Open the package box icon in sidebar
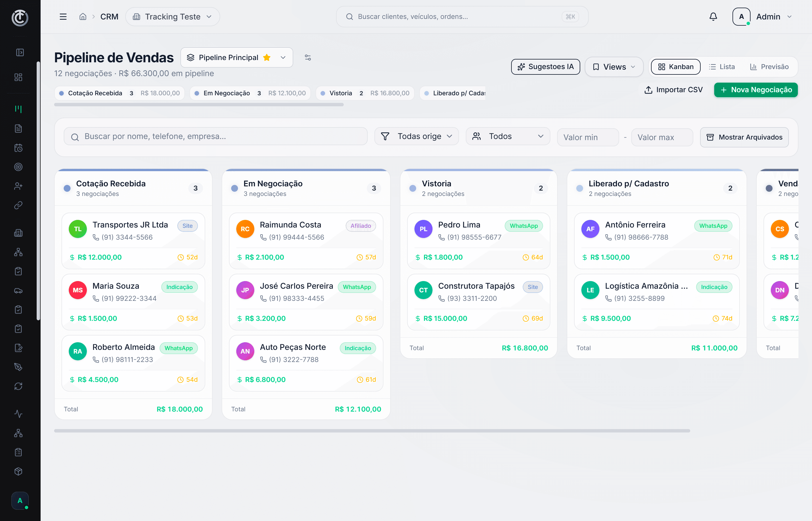The height and width of the screenshot is (521, 812). tap(19, 472)
